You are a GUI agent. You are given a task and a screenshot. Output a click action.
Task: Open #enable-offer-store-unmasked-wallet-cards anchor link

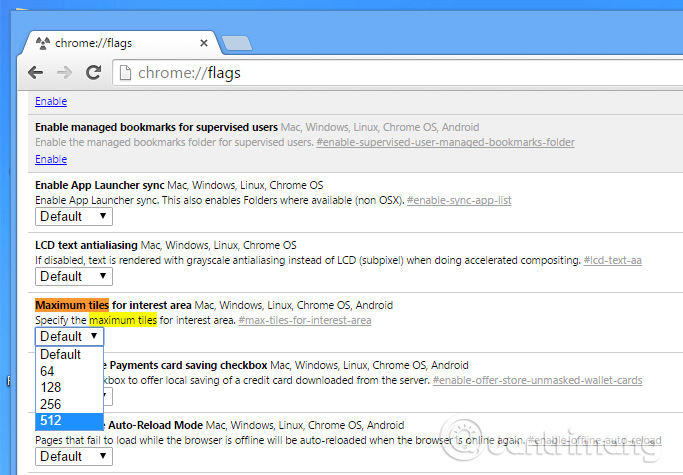pos(538,380)
